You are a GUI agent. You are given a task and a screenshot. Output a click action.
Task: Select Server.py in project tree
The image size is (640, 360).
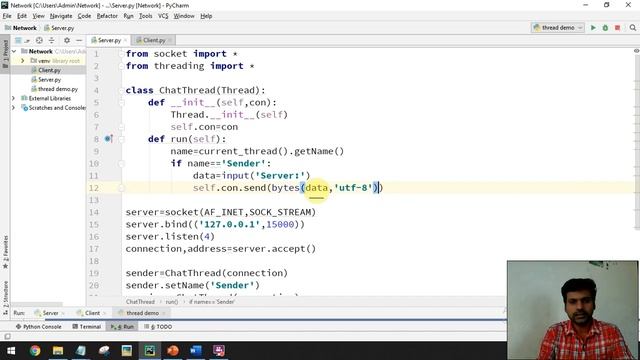tap(49, 80)
